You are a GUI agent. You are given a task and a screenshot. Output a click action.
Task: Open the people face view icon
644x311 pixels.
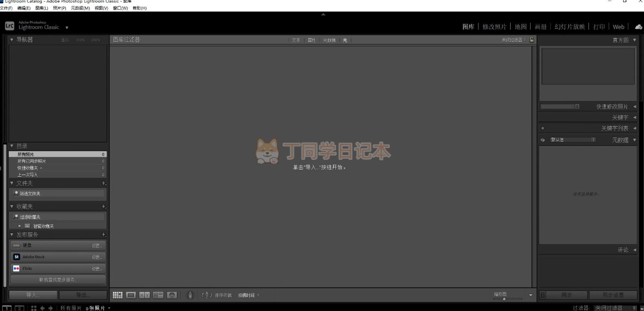(x=172, y=295)
